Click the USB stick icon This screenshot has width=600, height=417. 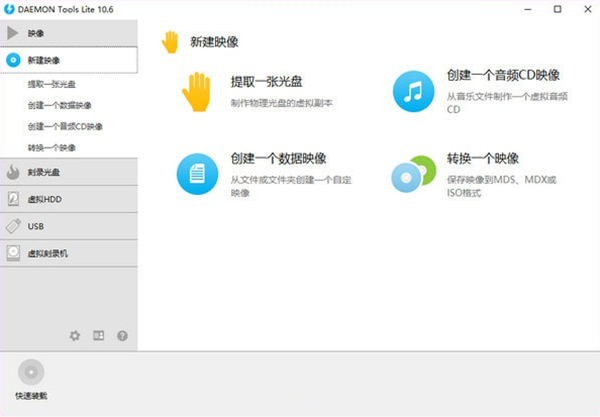pos(13,226)
